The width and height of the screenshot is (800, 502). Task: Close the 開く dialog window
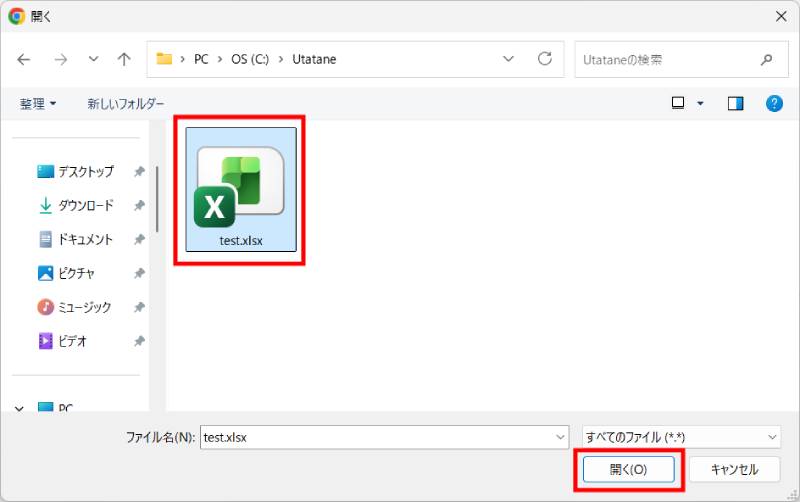coord(781,16)
